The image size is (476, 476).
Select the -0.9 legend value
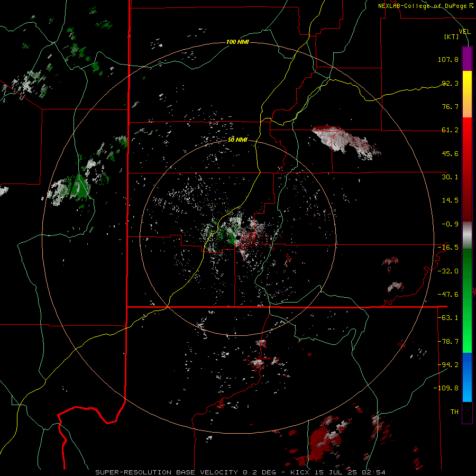coord(450,224)
